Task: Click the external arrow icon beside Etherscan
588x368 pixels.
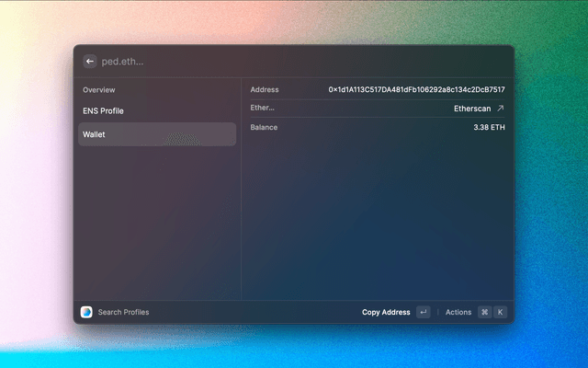Action: [x=501, y=109]
